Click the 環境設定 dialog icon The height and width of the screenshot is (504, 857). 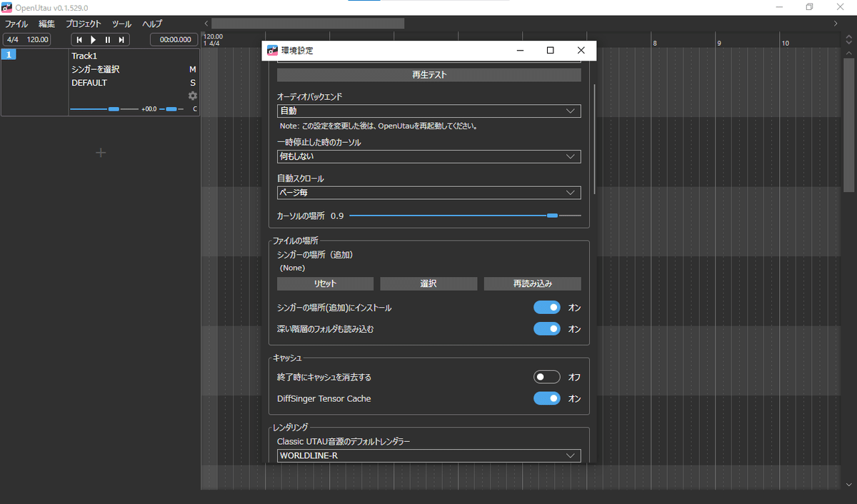point(271,51)
